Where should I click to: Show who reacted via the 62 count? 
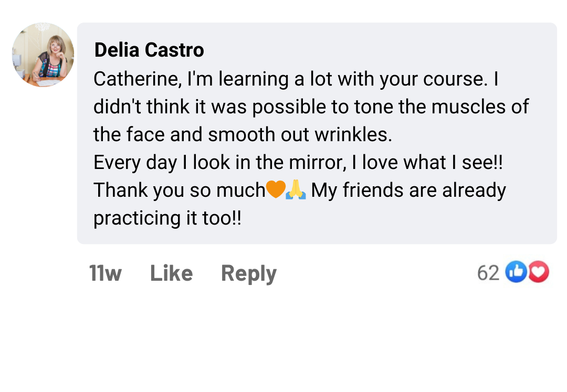tap(488, 273)
